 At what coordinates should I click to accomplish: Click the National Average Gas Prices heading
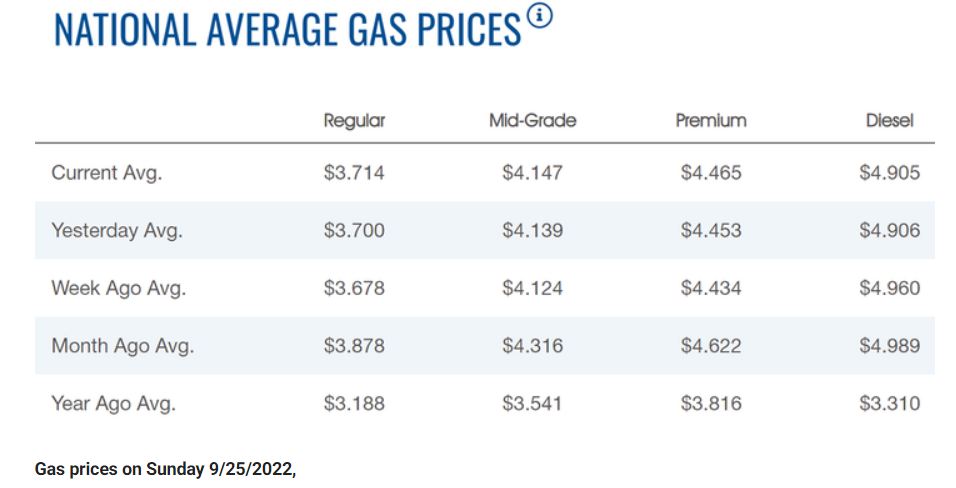tap(288, 30)
